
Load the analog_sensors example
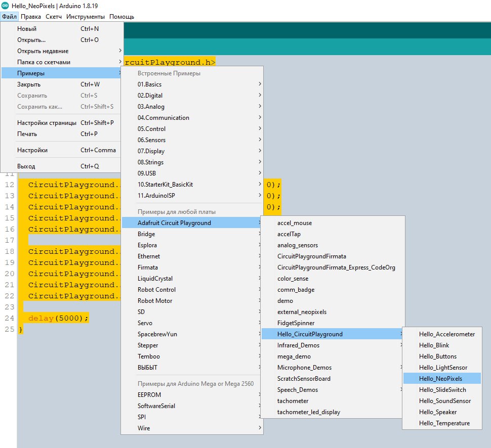click(333, 245)
